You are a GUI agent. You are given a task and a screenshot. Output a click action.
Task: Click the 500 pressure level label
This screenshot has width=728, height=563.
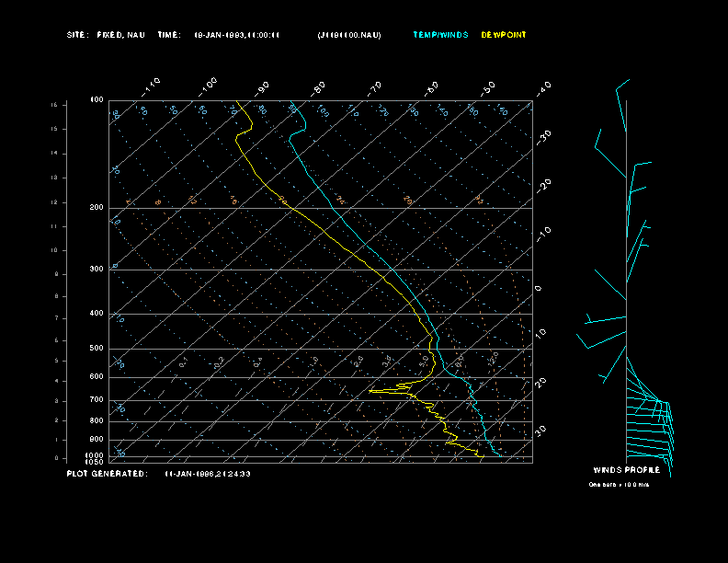click(97, 348)
